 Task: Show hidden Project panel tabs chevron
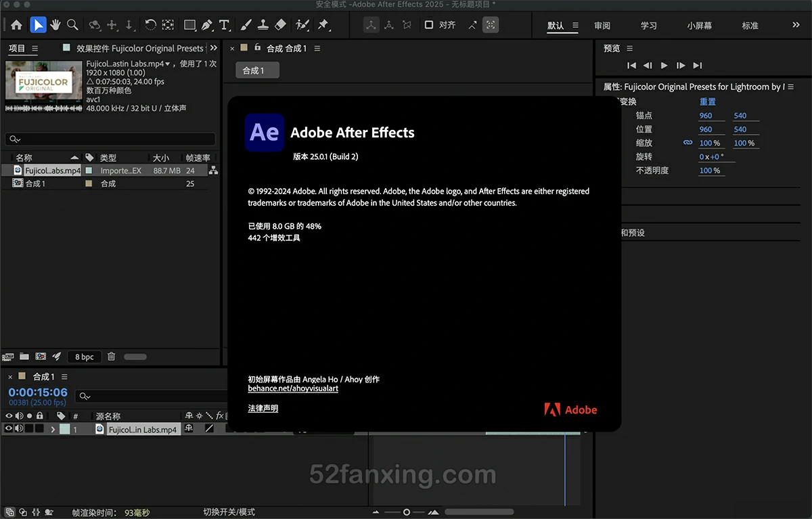(x=214, y=48)
